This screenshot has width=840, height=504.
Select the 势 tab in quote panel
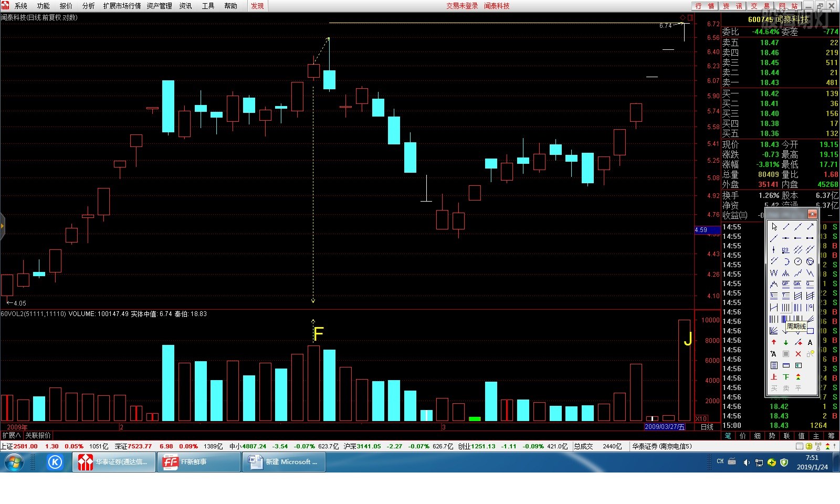[772, 436]
